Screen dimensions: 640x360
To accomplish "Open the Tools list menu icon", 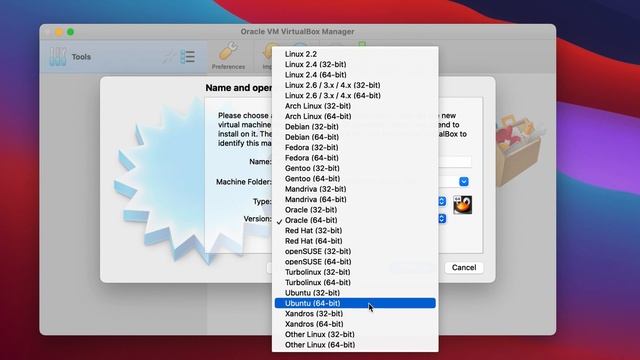I will (x=188, y=57).
